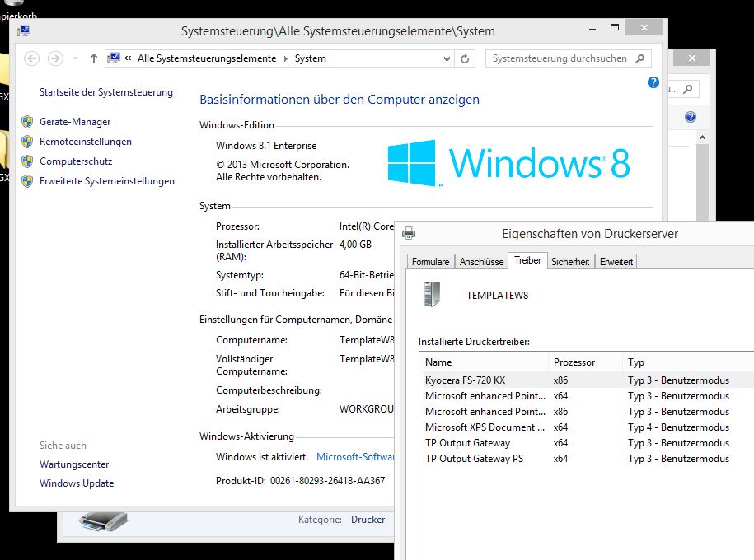Switch to the Formulare tab
The height and width of the screenshot is (560, 754).
[x=430, y=262]
